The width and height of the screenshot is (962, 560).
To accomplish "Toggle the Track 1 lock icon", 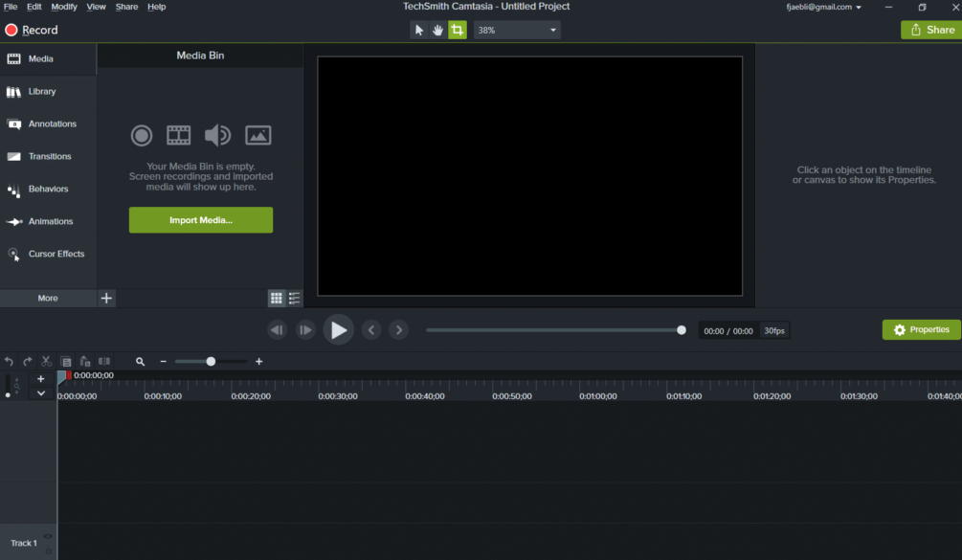I will (x=49, y=550).
